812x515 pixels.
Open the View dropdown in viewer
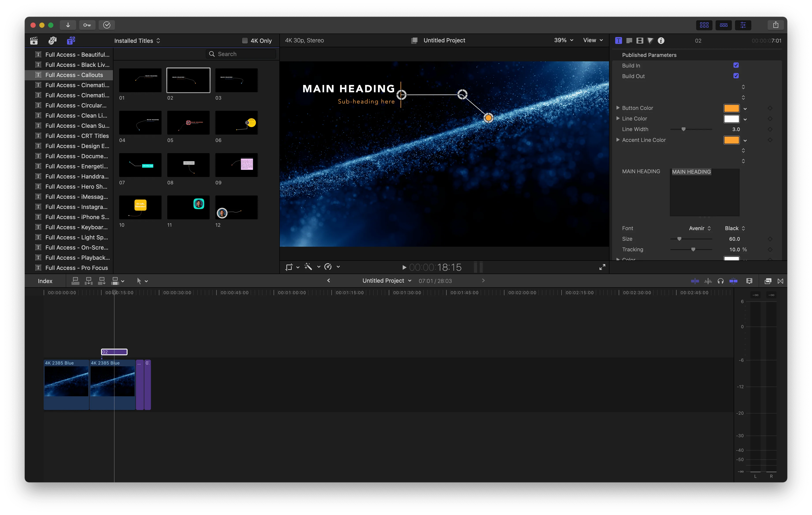click(593, 40)
